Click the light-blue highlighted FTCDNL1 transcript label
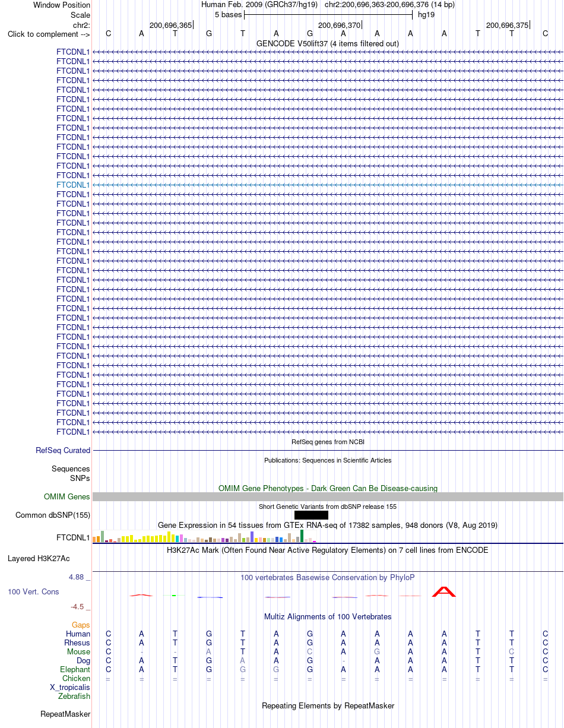The width and height of the screenshot is (564, 728). pyautogui.click(x=73, y=185)
